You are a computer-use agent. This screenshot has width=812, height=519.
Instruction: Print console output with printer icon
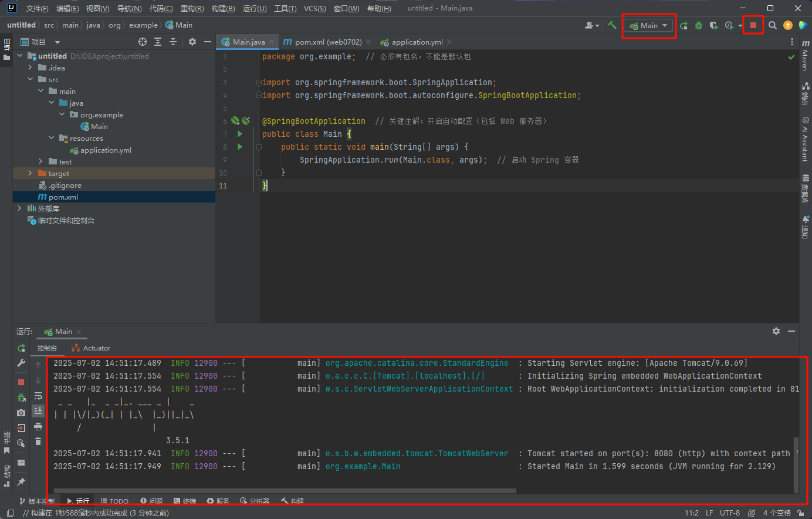tap(38, 426)
